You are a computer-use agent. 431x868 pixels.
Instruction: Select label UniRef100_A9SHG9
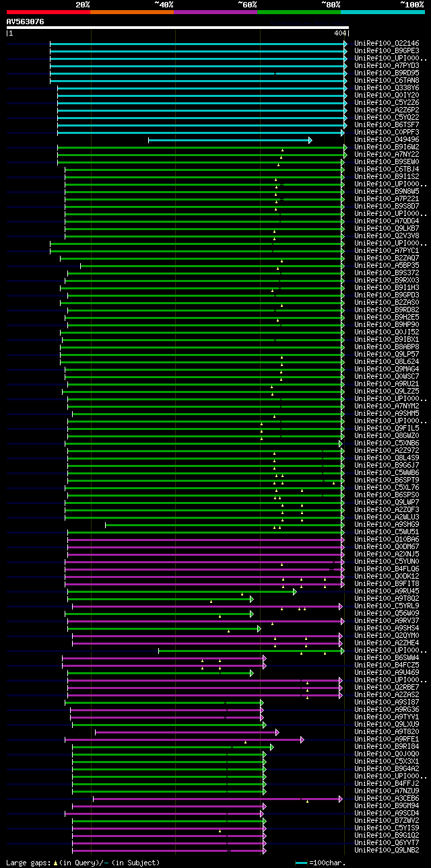(x=387, y=524)
